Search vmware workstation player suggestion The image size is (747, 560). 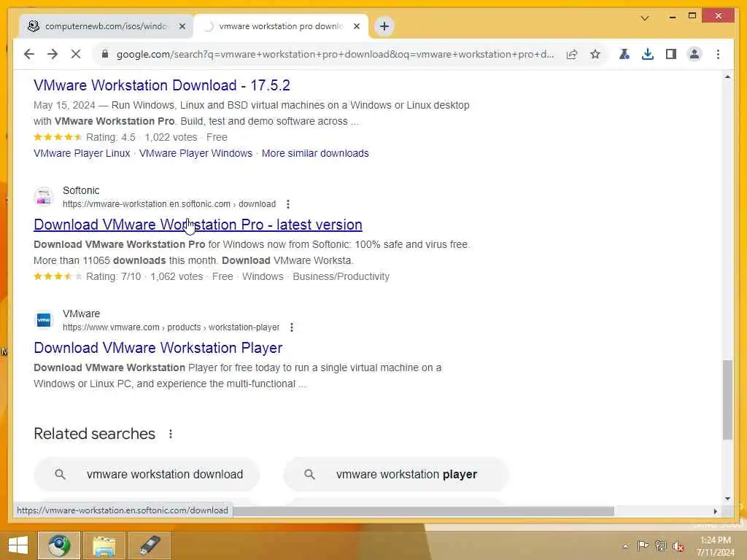(396, 474)
